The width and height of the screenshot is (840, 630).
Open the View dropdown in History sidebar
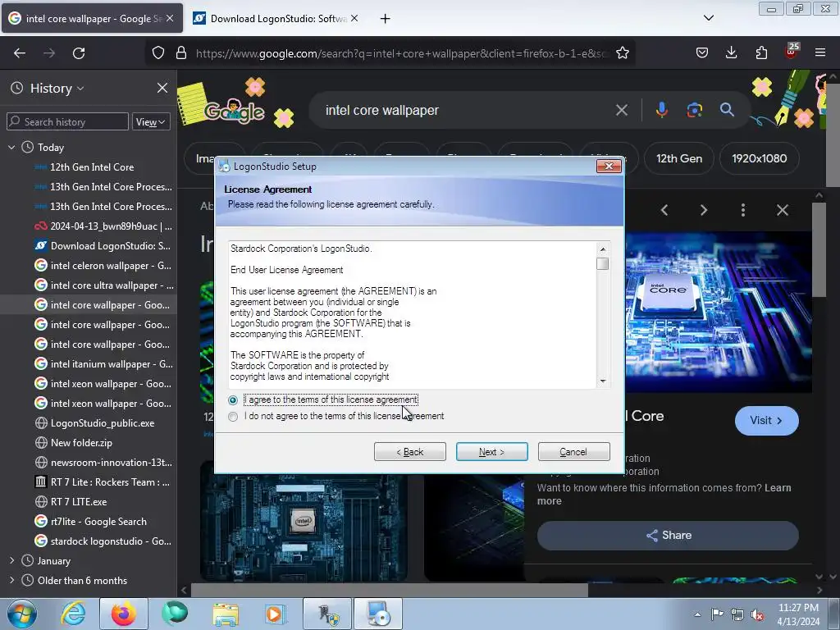click(151, 122)
